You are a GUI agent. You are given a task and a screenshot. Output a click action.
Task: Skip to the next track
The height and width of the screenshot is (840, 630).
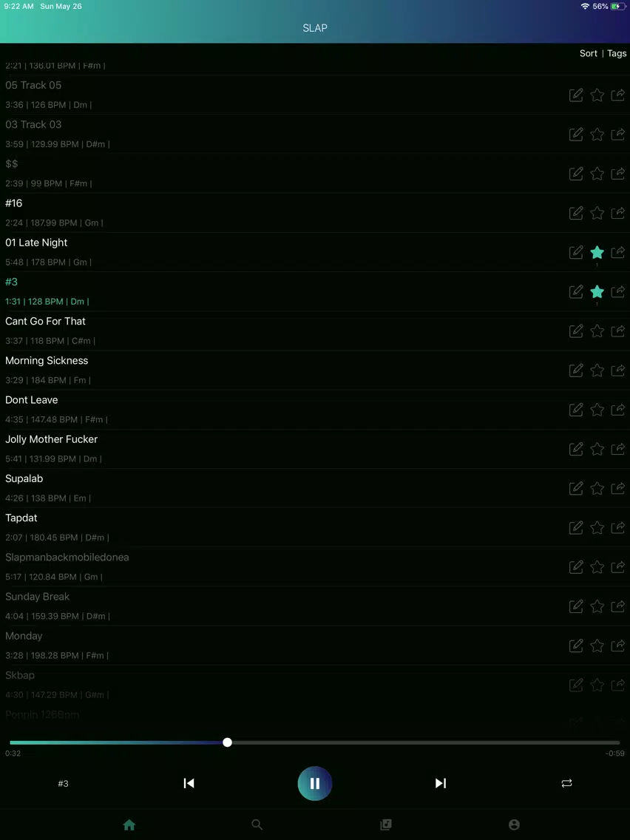click(441, 783)
